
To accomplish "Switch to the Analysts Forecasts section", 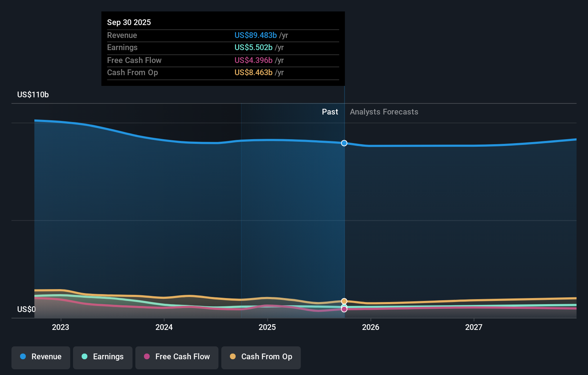I will click(x=384, y=112).
